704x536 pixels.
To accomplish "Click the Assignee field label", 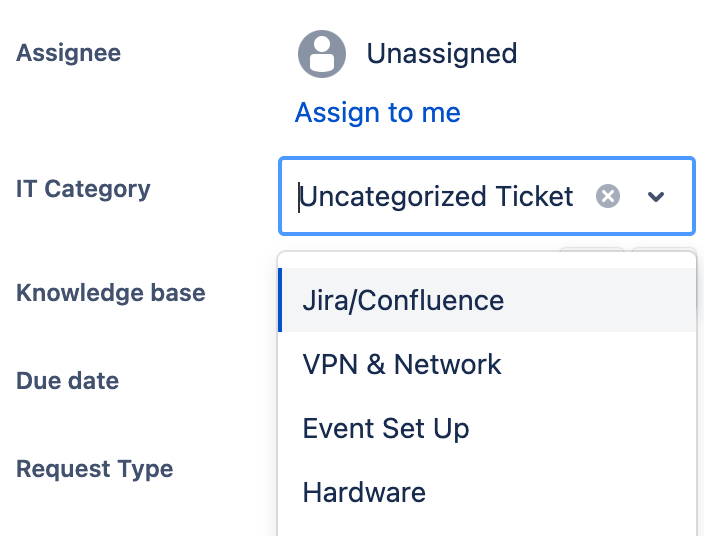I will pyautogui.click(x=69, y=53).
